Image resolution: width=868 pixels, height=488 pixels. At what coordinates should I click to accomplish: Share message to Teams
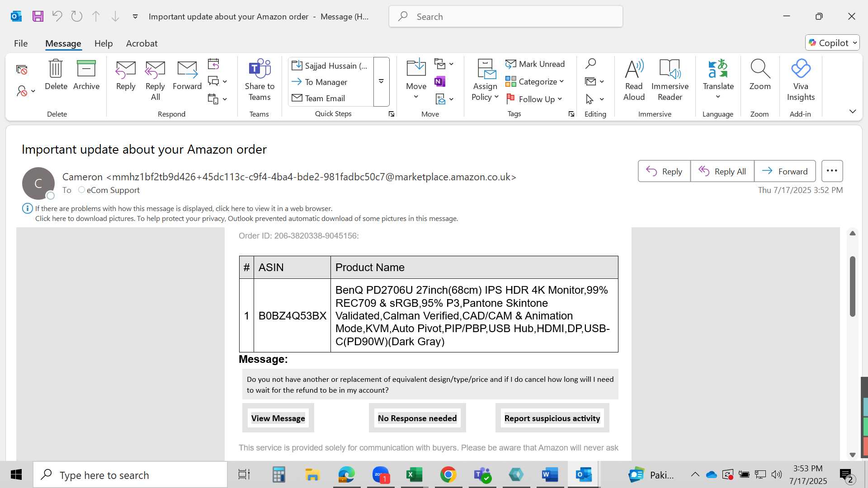259,80
